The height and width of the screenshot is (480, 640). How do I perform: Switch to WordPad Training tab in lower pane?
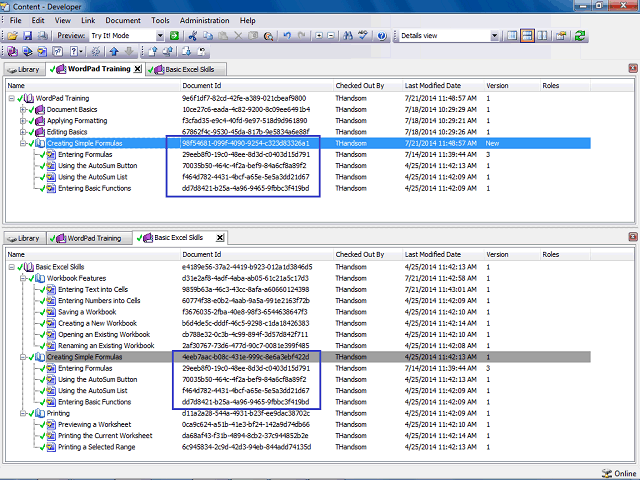pyautogui.click(x=89, y=238)
